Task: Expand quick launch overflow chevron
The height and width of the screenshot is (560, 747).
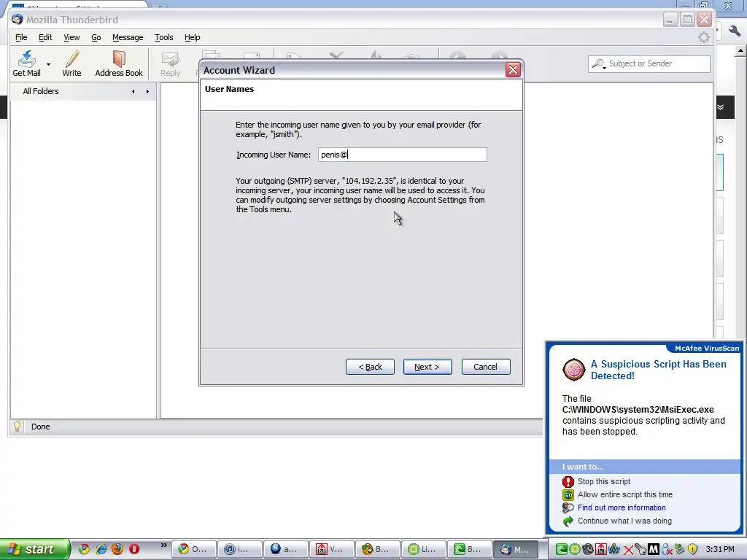Action: click(x=164, y=545)
